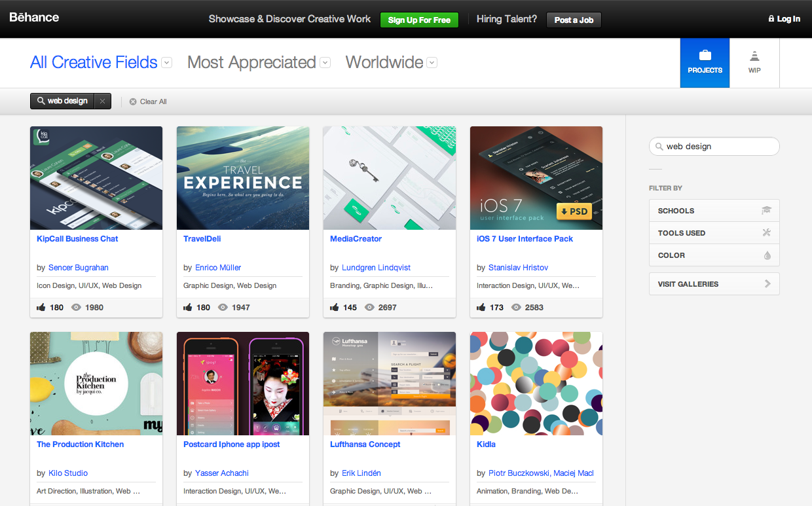Viewport: 812px width, 506px height.
Task: Click thumbs-up icon on iOS 7 card
Action: point(481,307)
